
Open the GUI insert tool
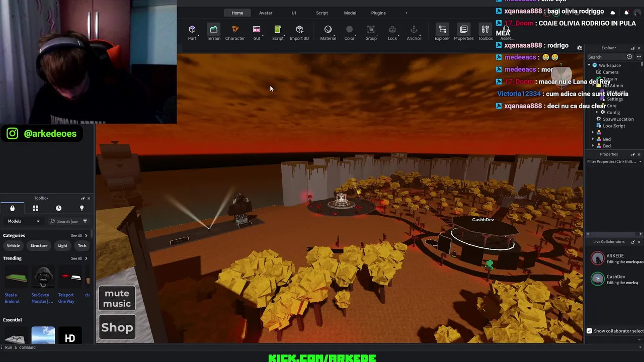257,32
